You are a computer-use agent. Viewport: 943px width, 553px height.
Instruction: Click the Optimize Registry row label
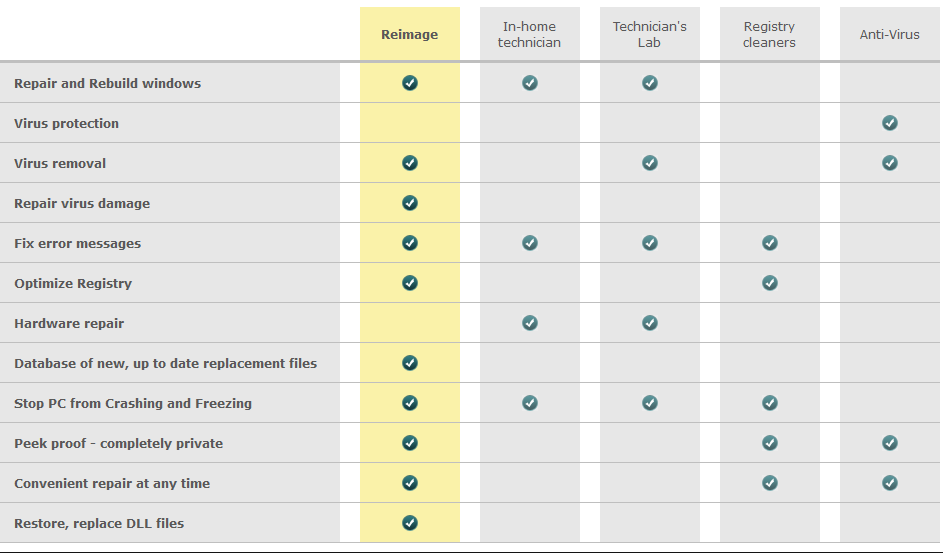[73, 283]
